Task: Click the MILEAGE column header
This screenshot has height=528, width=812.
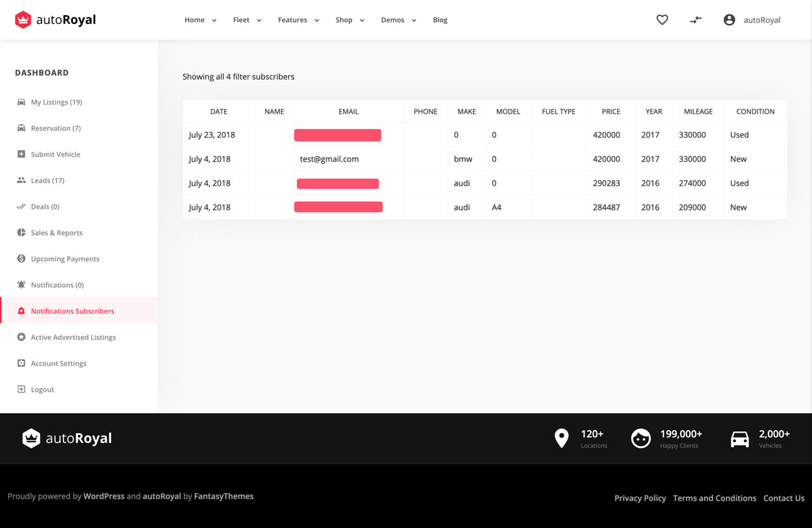Action: tap(698, 112)
